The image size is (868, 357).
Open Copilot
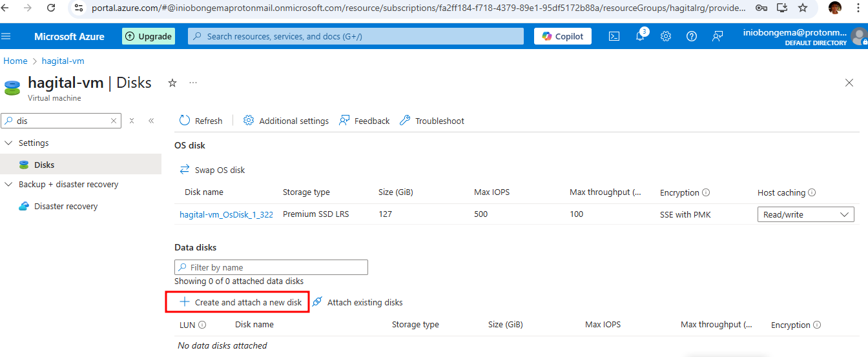click(563, 36)
